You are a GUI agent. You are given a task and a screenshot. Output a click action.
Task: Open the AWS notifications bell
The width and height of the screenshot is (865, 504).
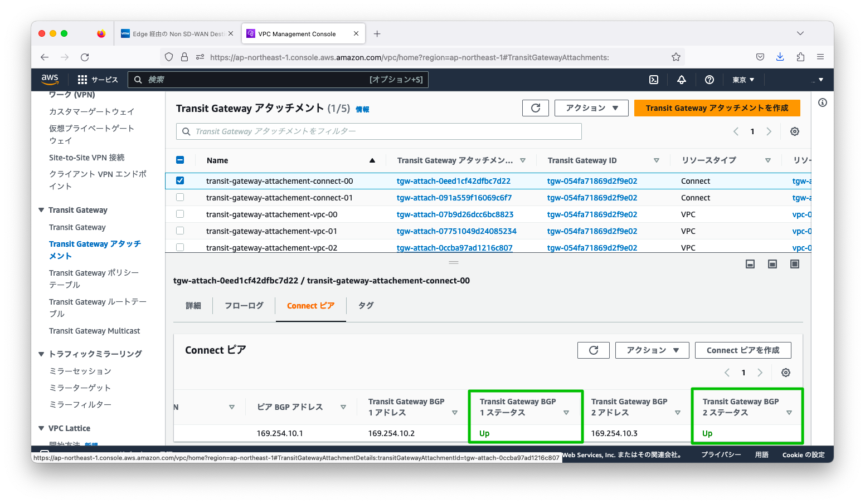(681, 80)
